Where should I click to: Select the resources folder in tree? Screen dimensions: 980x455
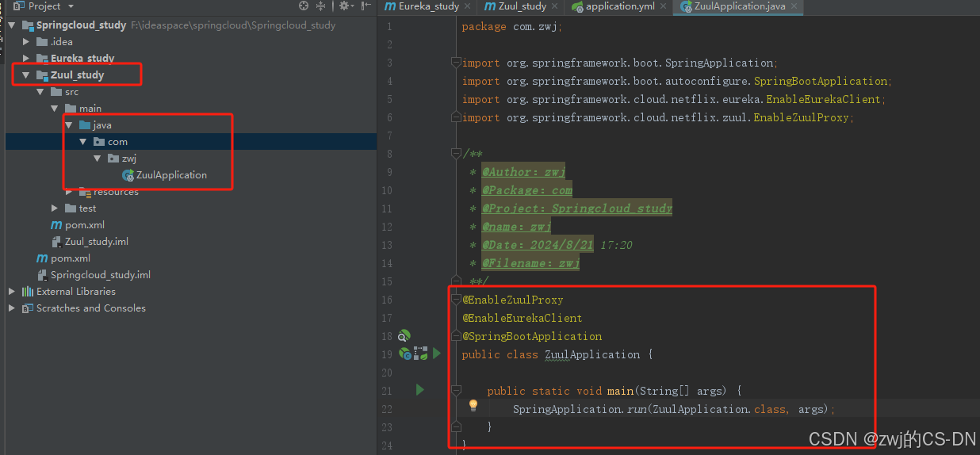[x=116, y=192]
